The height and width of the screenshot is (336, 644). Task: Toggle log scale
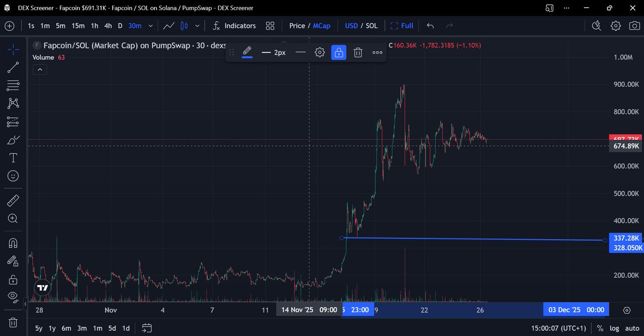pyautogui.click(x=614, y=328)
